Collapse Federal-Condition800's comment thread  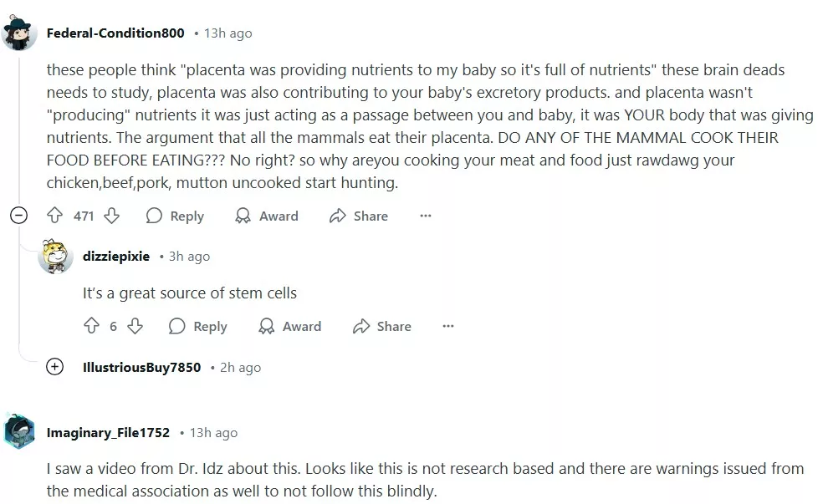click(19, 216)
